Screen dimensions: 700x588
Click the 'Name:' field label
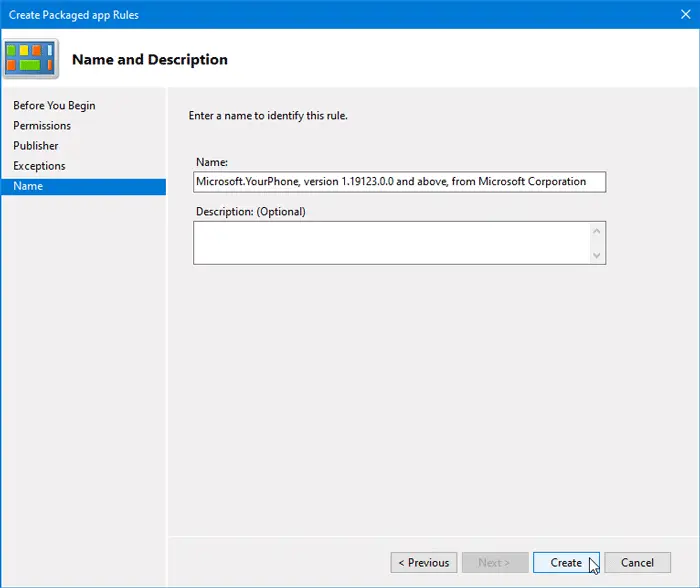212,162
